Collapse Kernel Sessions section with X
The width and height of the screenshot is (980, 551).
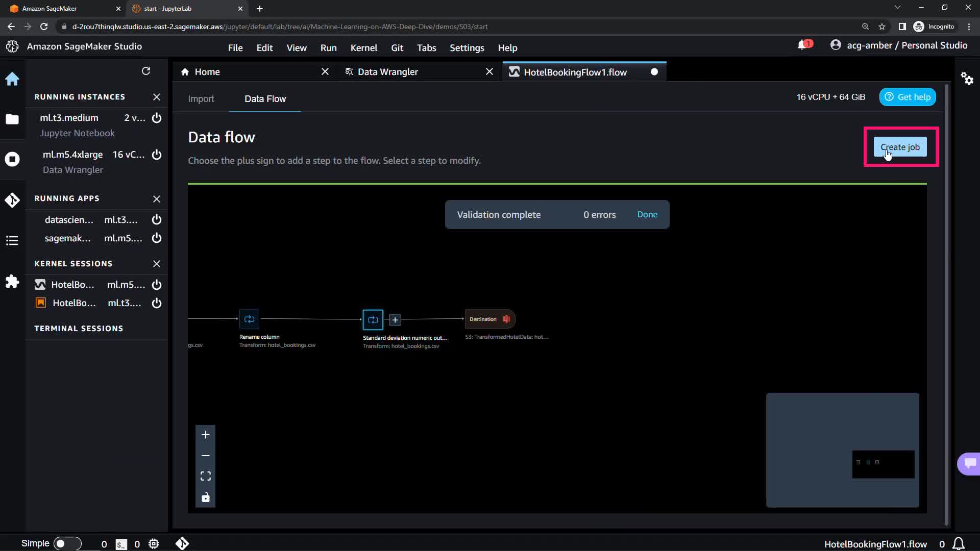(x=157, y=264)
